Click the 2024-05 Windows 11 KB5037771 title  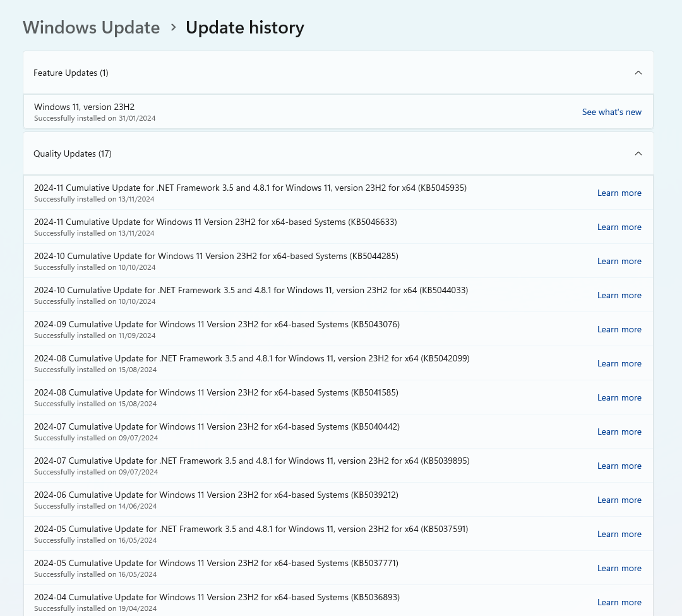point(216,563)
